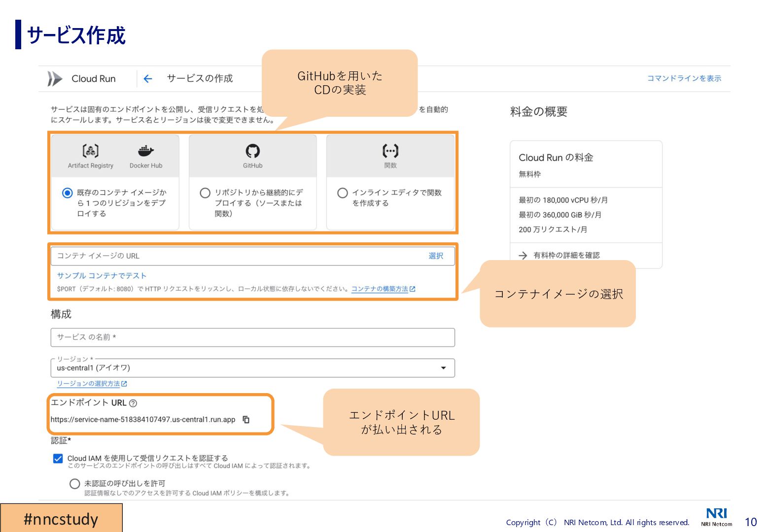
Task: Click the arrow icon beside 有料枠の詳細を確認
Action: click(523, 255)
